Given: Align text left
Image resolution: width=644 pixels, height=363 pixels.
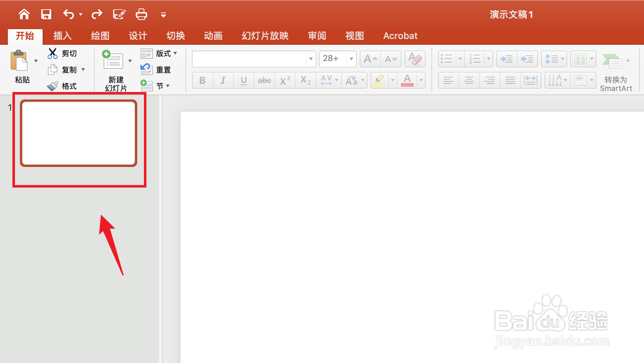Looking at the screenshot, I should [449, 81].
